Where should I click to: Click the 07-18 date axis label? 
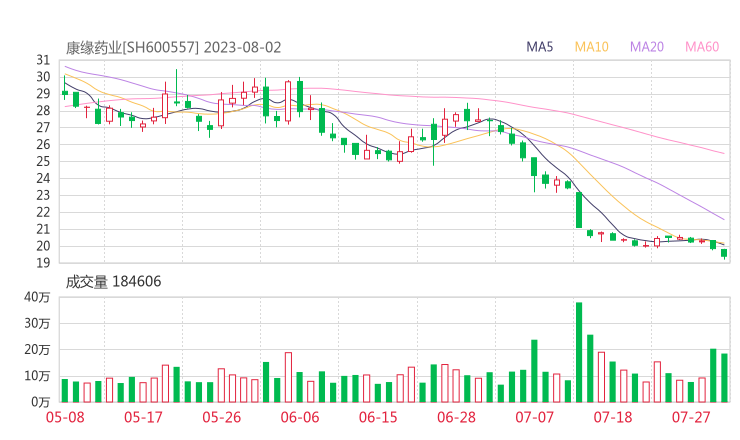tap(613, 417)
